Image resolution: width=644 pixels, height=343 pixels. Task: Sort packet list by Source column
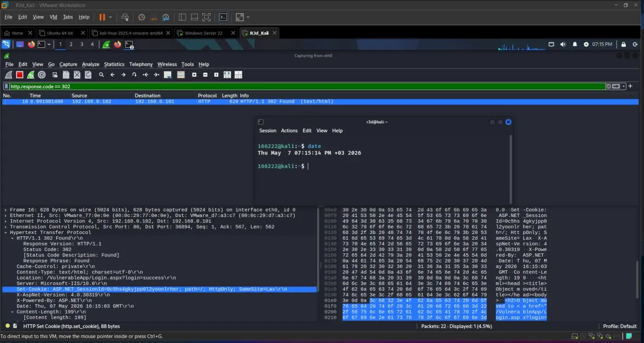pyautogui.click(x=79, y=96)
